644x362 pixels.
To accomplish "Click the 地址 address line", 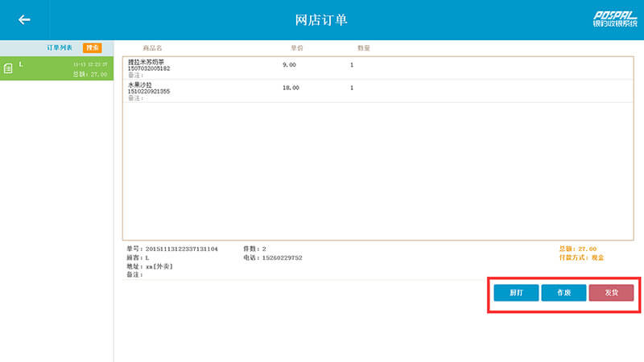I will click(x=150, y=266).
